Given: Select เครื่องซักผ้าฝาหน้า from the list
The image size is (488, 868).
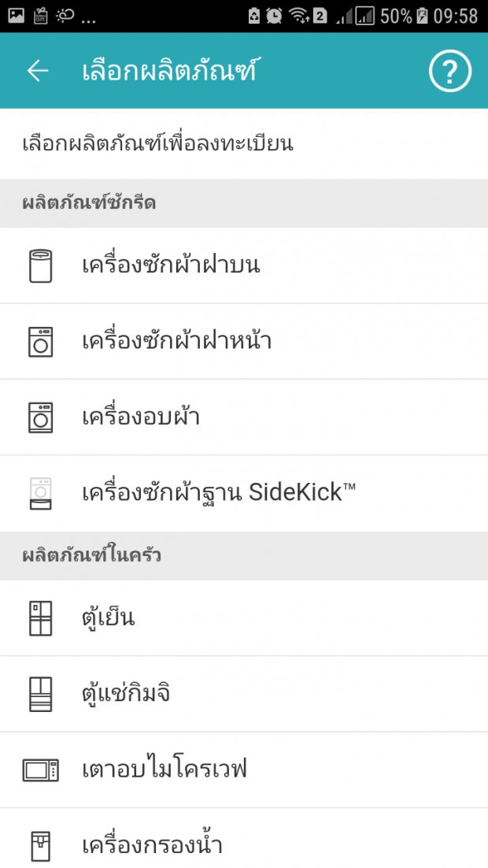Looking at the screenshot, I should (177, 341).
